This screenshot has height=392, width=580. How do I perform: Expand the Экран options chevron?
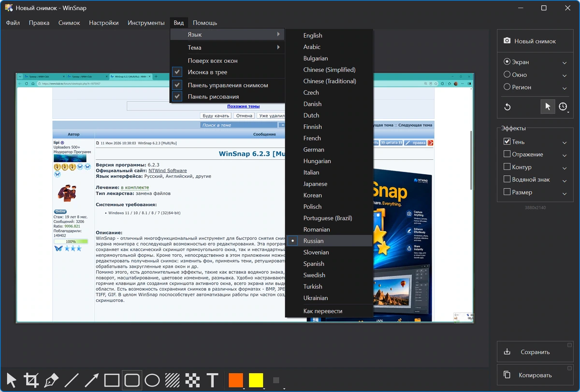coord(565,63)
